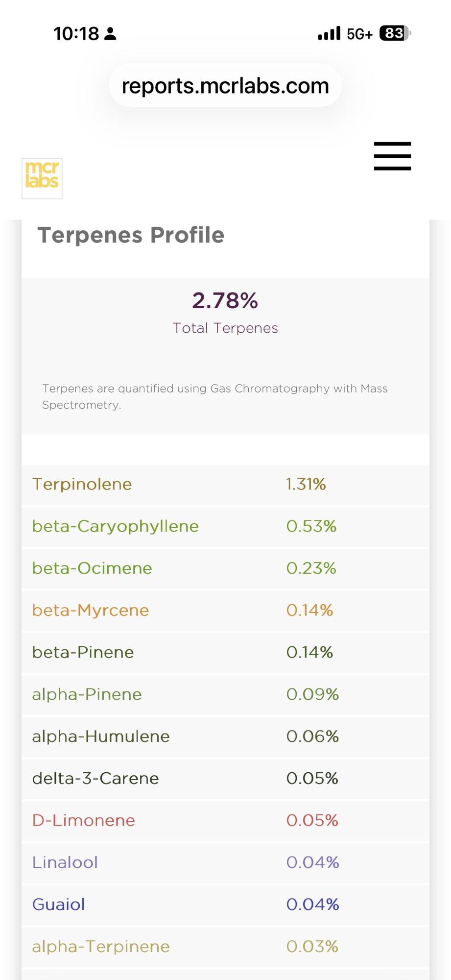Tap the battery level indicator
Viewport: 451px width, 980px height.
coord(395,33)
